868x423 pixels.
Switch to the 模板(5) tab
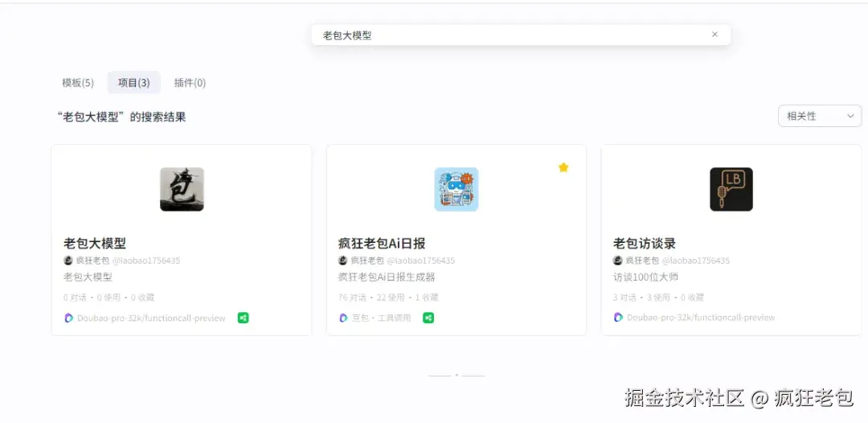pyautogui.click(x=78, y=83)
